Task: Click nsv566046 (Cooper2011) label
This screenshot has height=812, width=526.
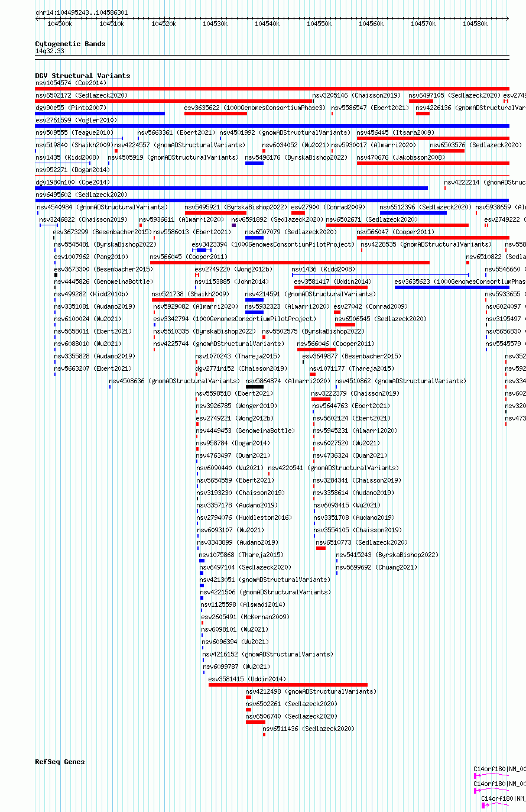Action: pyautogui.click(x=336, y=344)
